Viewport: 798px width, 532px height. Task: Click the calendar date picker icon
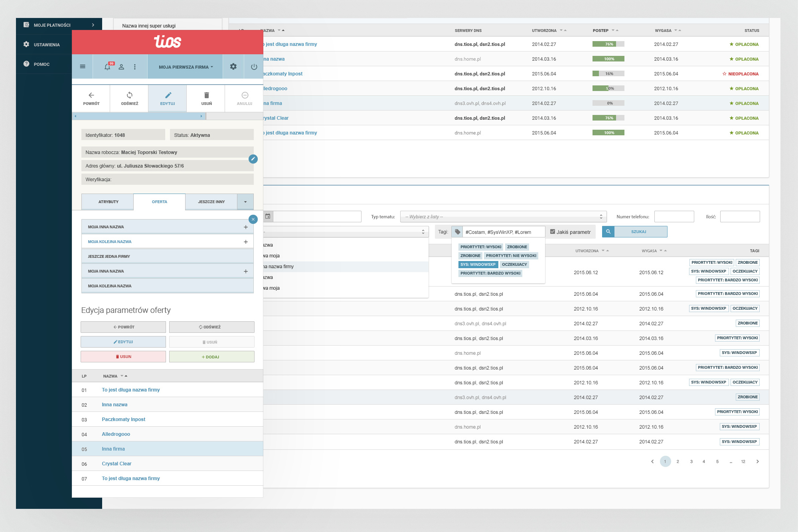pyautogui.click(x=268, y=216)
